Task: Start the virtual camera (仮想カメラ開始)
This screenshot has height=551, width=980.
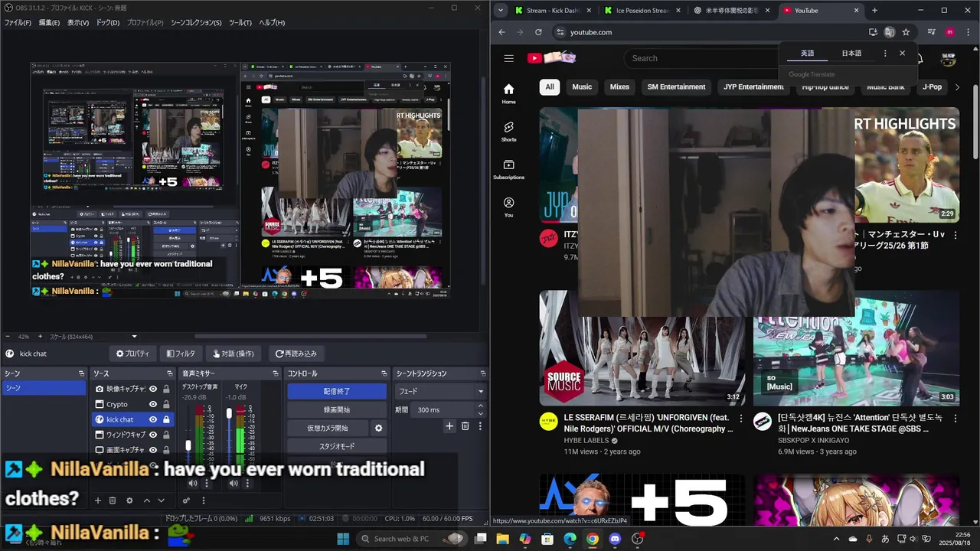Action: coord(328,428)
